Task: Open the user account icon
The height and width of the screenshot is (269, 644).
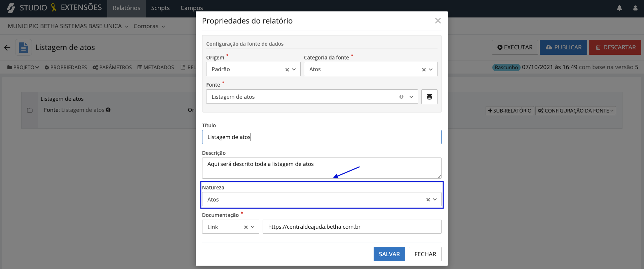Action: click(635, 8)
